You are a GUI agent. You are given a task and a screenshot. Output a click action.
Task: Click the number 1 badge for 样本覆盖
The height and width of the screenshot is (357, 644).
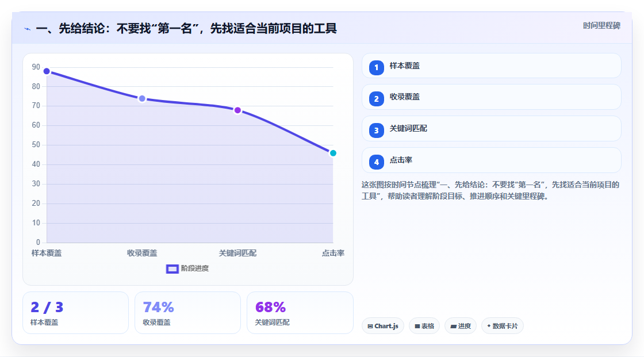[376, 68]
